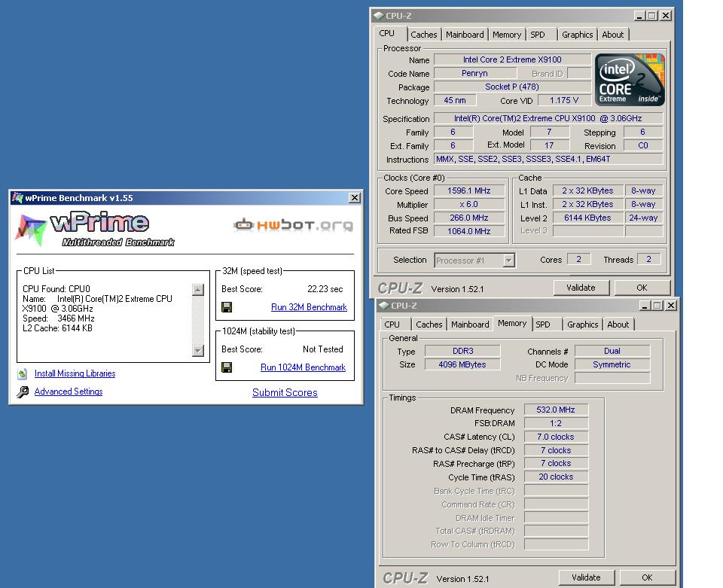Open Caches tab in bottom CPU-Z window

pyautogui.click(x=429, y=324)
